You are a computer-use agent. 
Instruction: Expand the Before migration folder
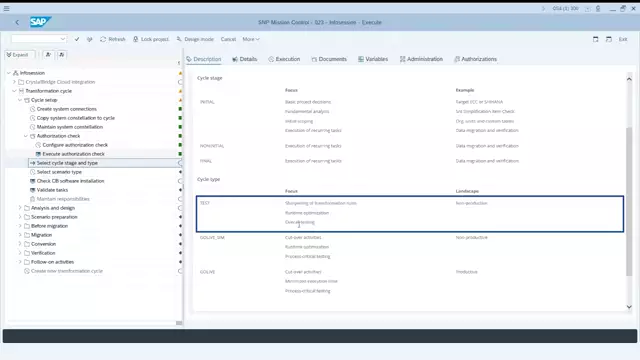[x=20, y=226]
